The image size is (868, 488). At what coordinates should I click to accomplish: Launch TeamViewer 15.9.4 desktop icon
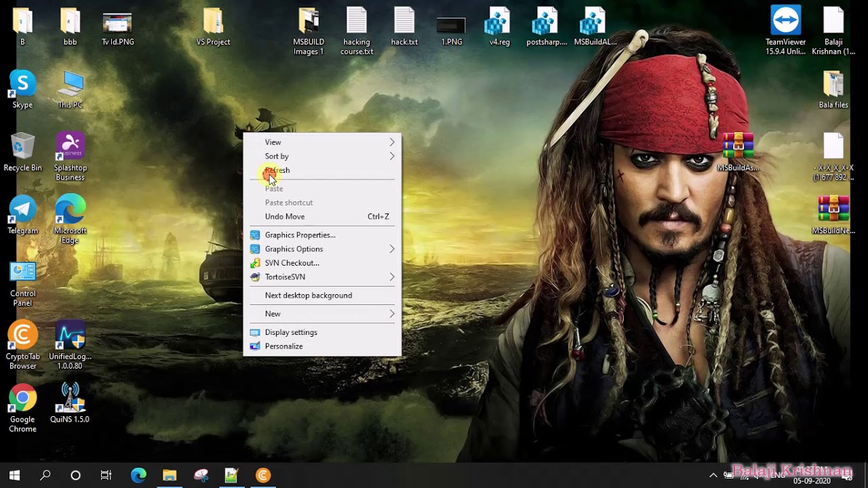(785, 20)
